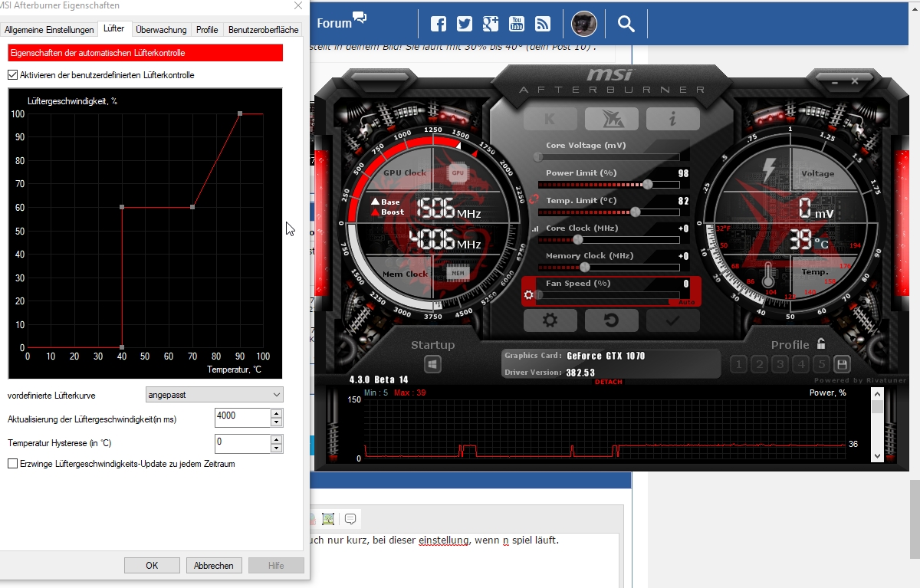Image resolution: width=920 pixels, height=588 pixels.
Task: Switch to 'Allgemeine Einstellungen' tab
Action: 49,30
